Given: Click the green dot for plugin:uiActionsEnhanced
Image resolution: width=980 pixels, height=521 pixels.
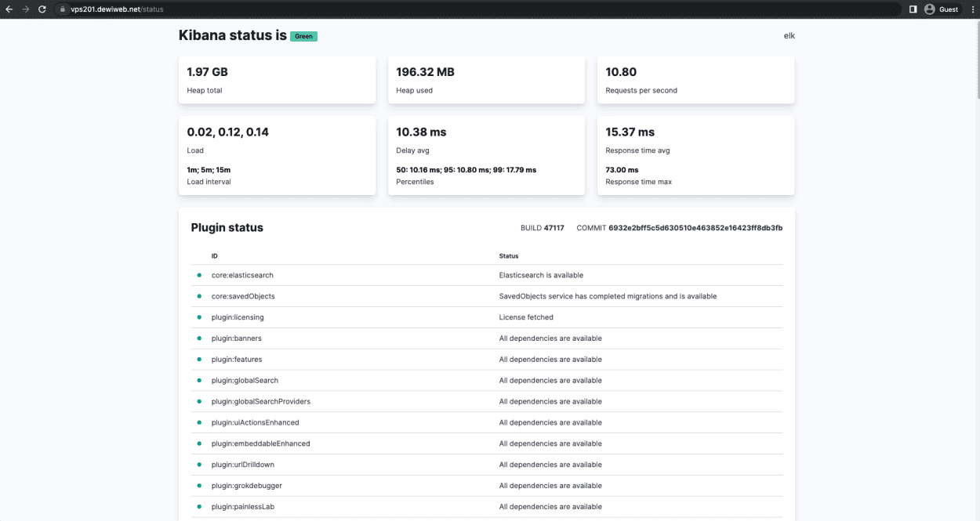Looking at the screenshot, I should click(x=199, y=422).
